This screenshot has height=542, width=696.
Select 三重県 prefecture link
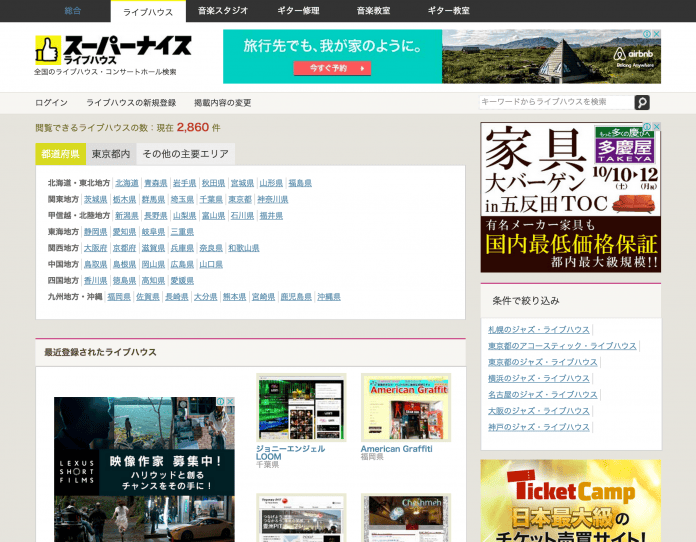coord(182,232)
